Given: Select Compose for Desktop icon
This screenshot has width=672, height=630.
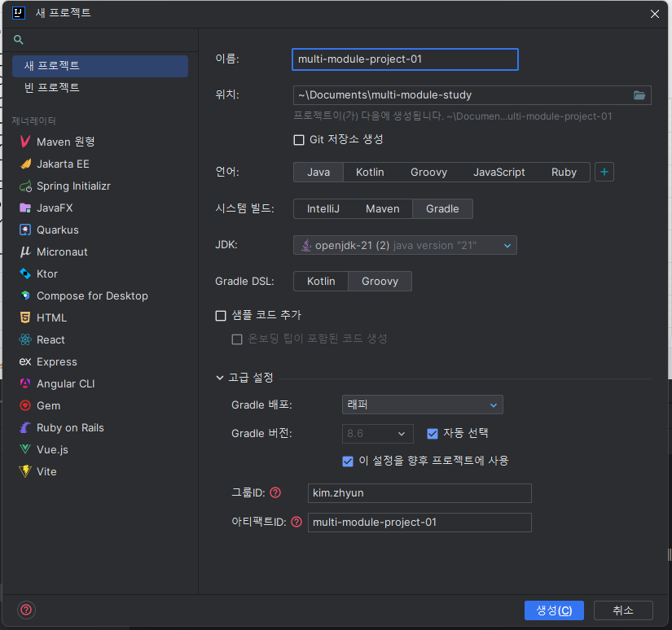Looking at the screenshot, I should tap(25, 295).
